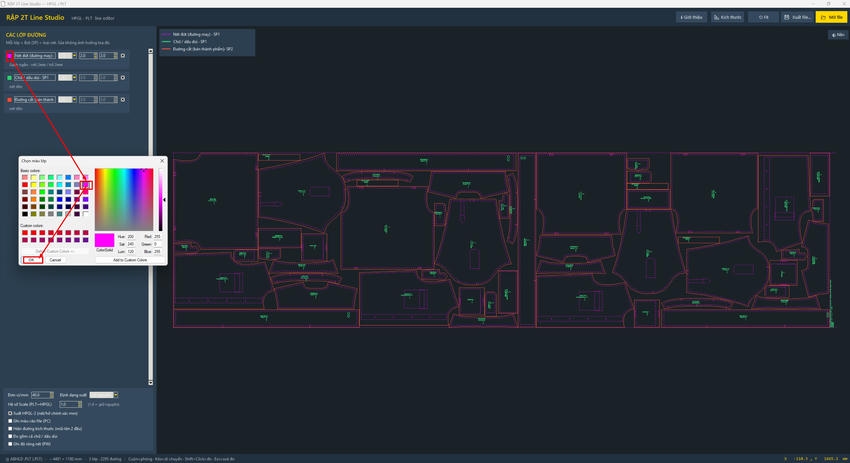The image size is (850, 463).
Task: Click the magenta color swatch of the first layer
Action: click(x=9, y=56)
